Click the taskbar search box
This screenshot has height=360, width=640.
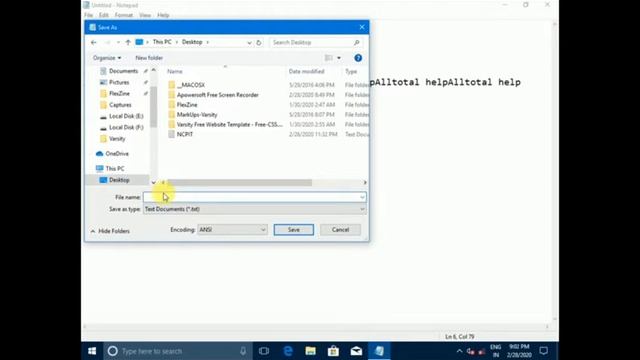pyautogui.click(x=178, y=351)
